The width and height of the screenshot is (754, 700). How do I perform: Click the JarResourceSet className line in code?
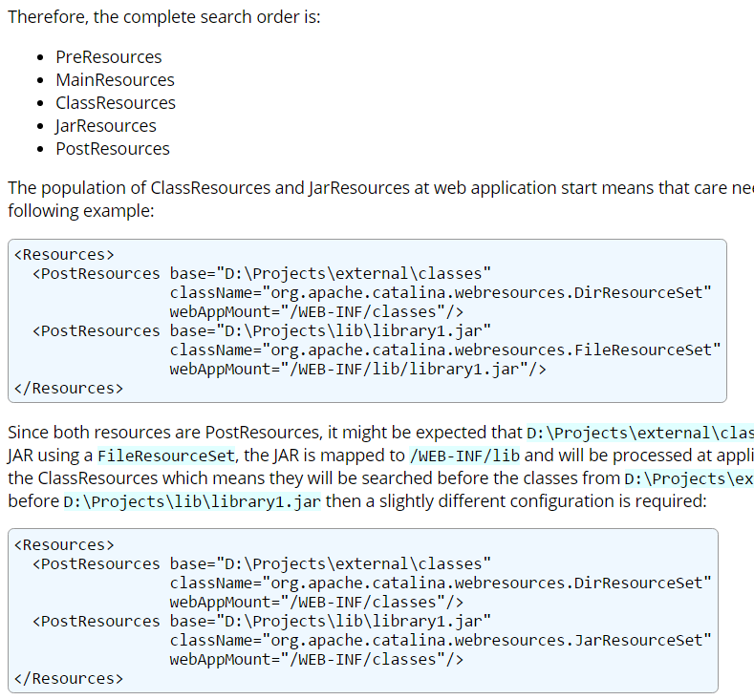coord(440,641)
